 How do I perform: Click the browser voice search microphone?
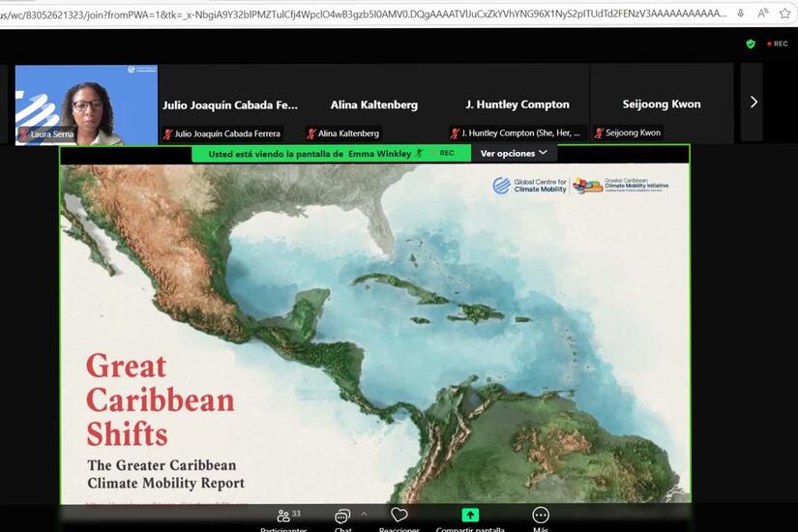point(741,14)
